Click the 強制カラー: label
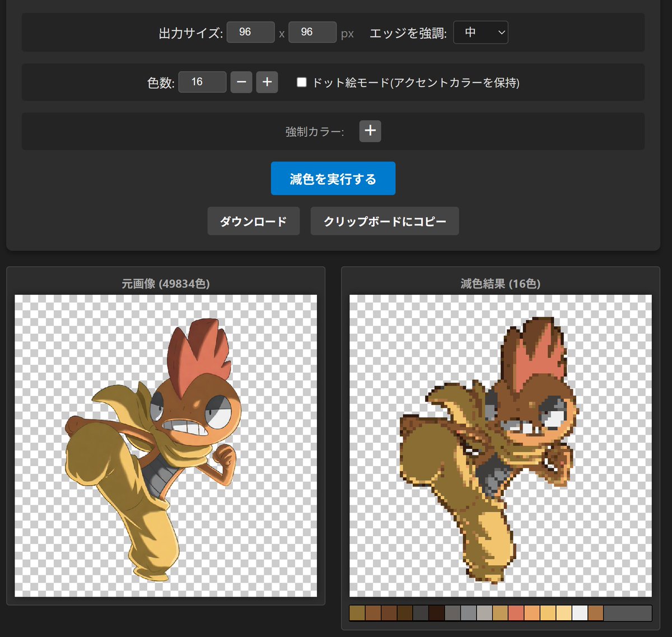The width and height of the screenshot is (672, 637). [315, 132]
